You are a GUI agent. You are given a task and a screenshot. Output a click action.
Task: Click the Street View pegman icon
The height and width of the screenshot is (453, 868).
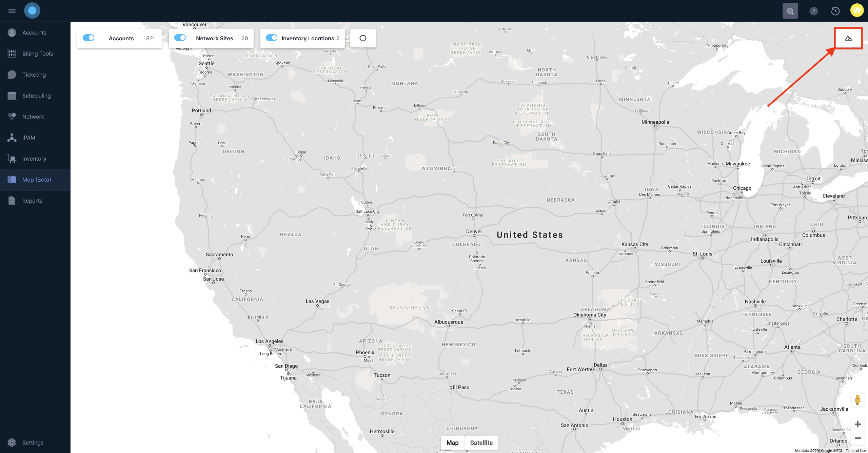pos(857,400)
